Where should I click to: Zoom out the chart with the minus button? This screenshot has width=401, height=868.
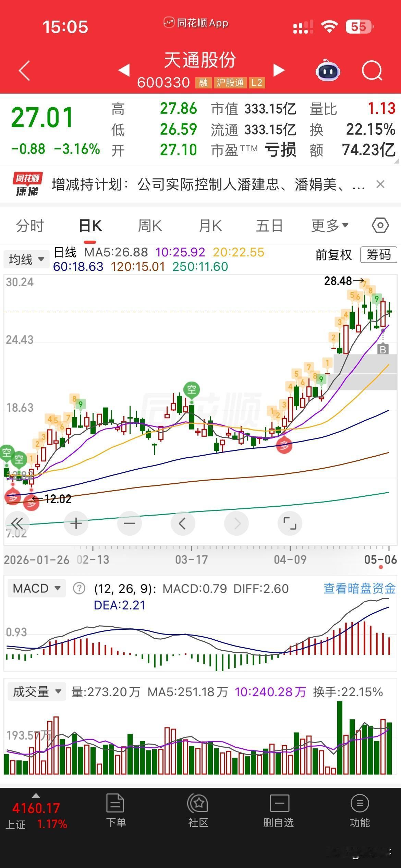130,523
